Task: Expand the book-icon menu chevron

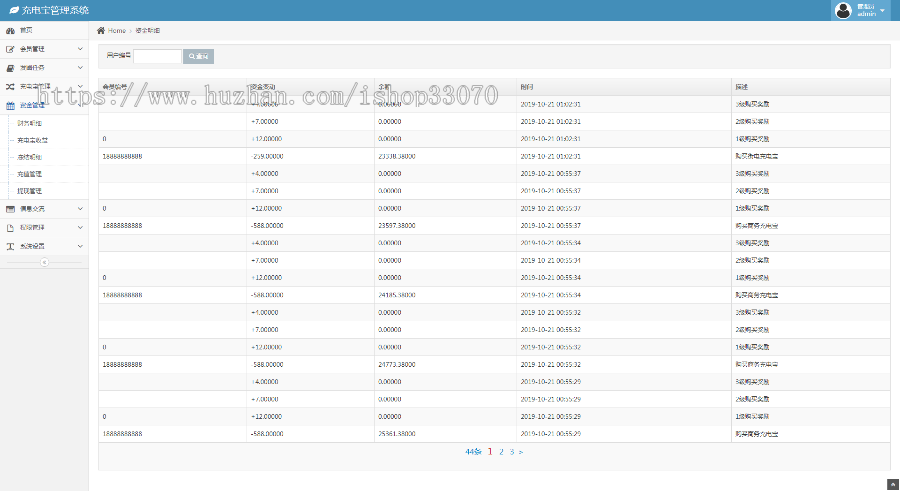Action: click(80, 68)
